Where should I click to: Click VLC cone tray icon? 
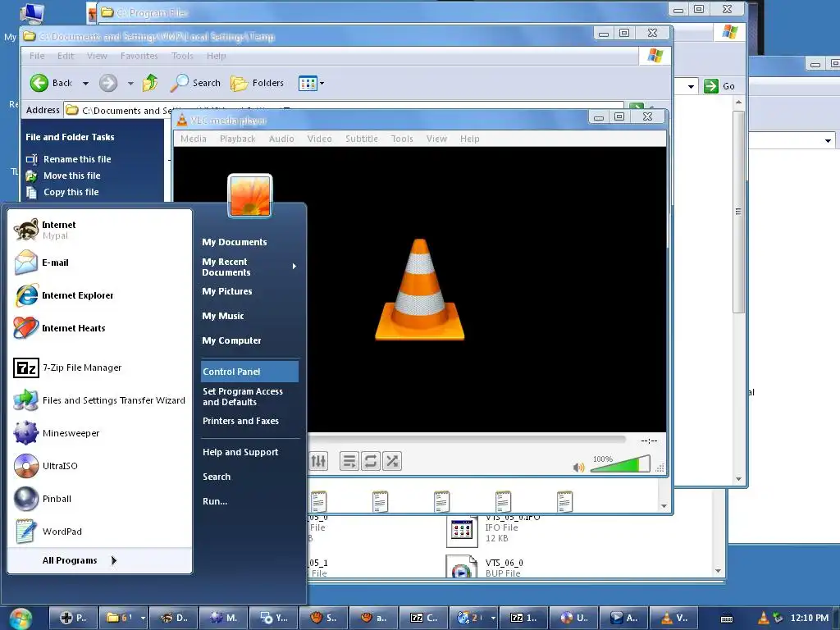[x=763, y=618]
